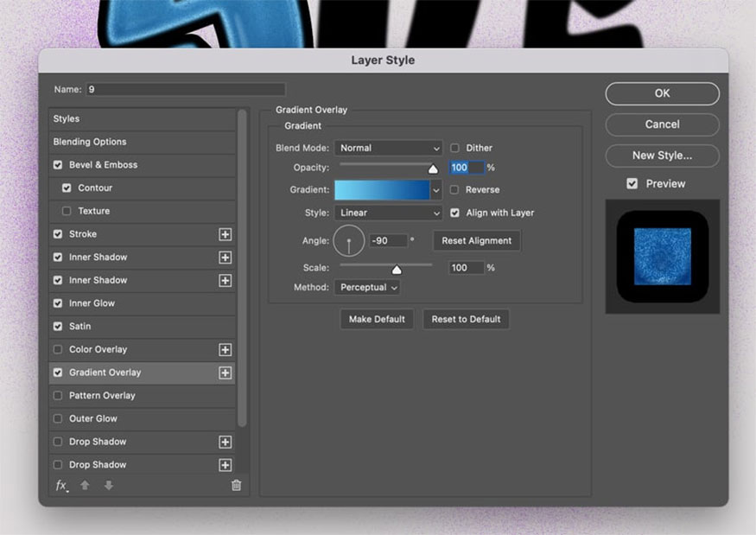This screenshot has height=535, width=756.
Task: Open the Blend Mode dropdown
Action: click(388, 149)
